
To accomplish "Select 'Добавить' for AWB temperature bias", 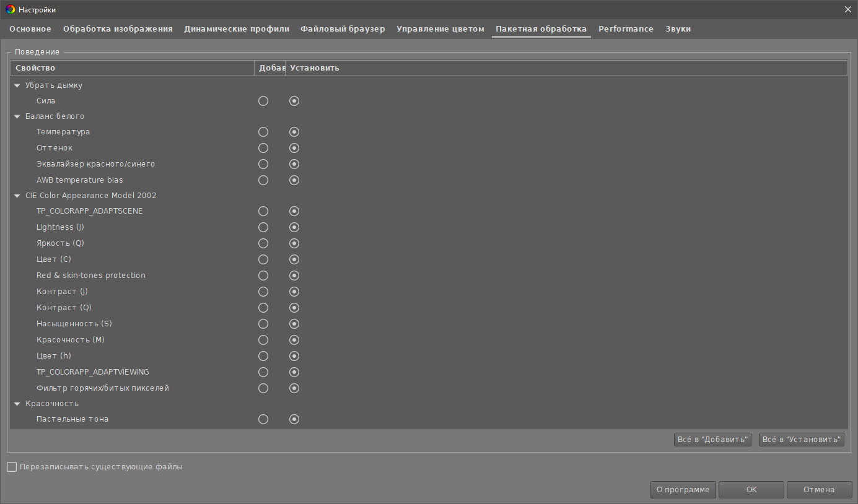I will (x=263, y=180).
